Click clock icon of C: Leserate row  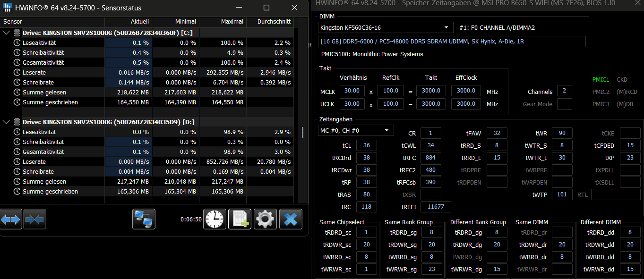tap(17, 72)
